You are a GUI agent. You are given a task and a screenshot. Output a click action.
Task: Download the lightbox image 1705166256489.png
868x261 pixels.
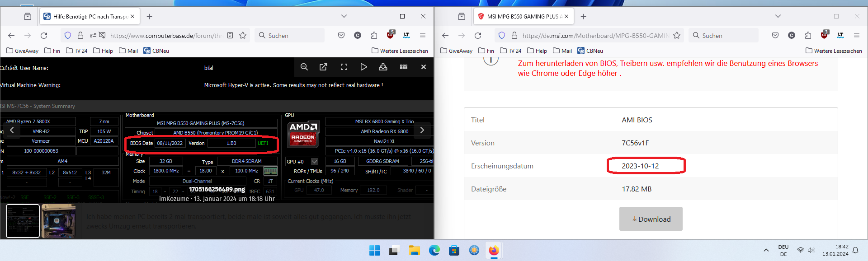[383, 67]
